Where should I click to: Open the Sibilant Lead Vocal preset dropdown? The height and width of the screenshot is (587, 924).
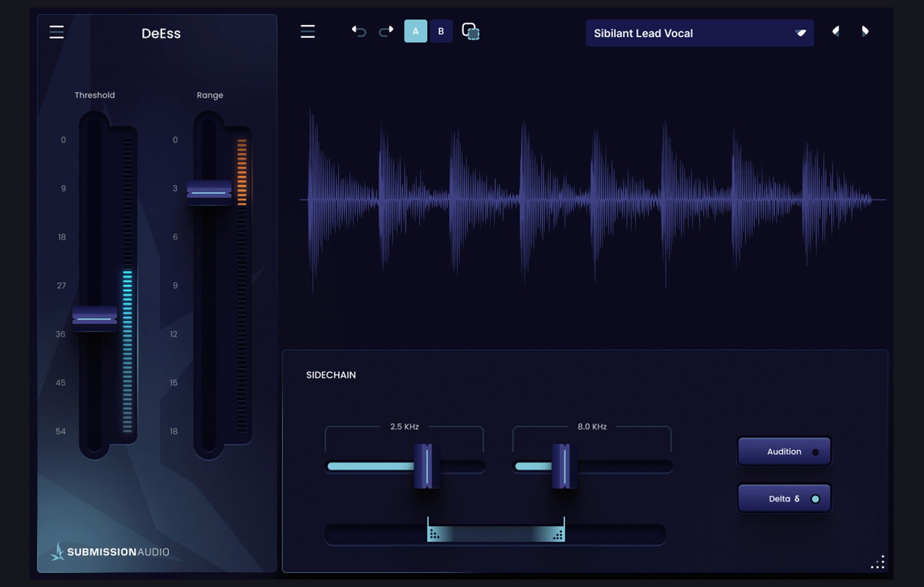699,33
